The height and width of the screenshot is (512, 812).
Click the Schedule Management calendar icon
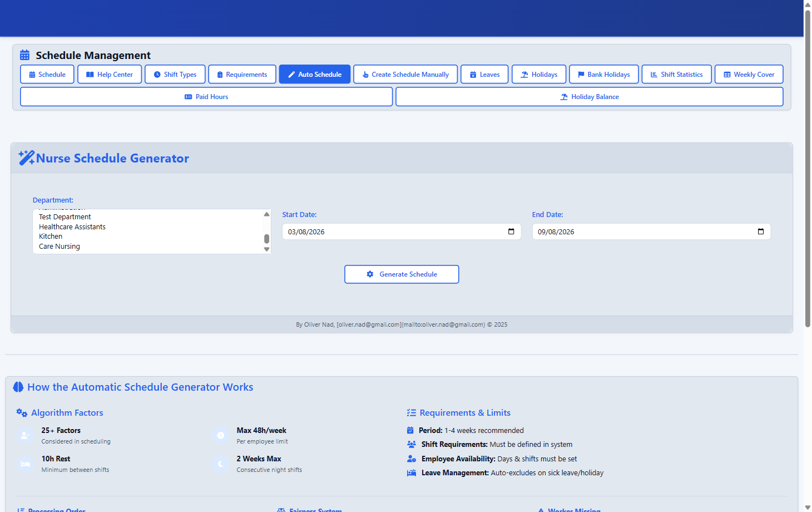pos(24,55)
